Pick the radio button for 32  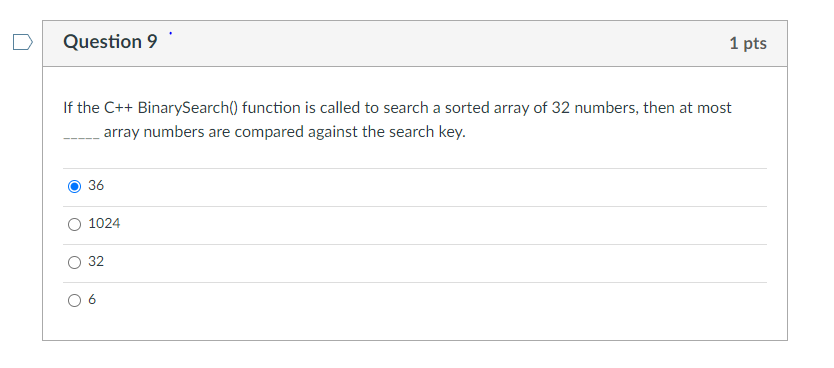[x=74, y=263]
